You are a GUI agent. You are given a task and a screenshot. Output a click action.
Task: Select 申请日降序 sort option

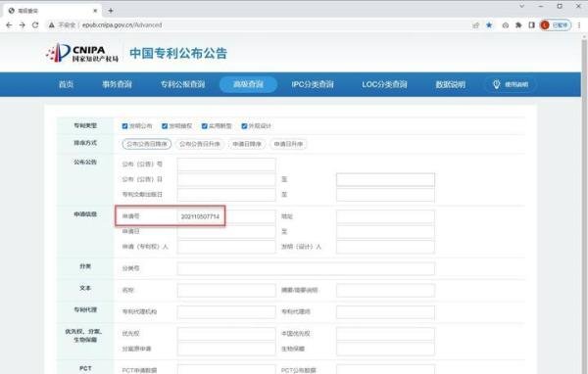pos(247,144)
